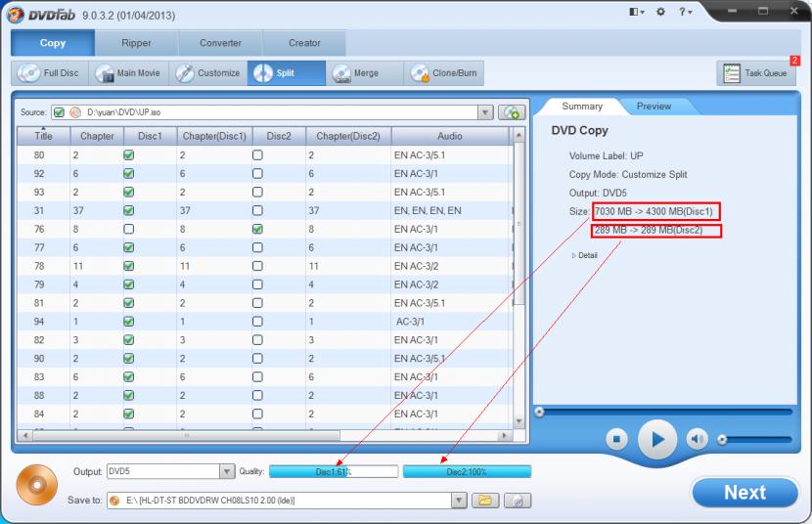Check Disc2 for title 80
Image resolution: width=812 pixels, height=524 pixels.
click(x=257, y=155)
